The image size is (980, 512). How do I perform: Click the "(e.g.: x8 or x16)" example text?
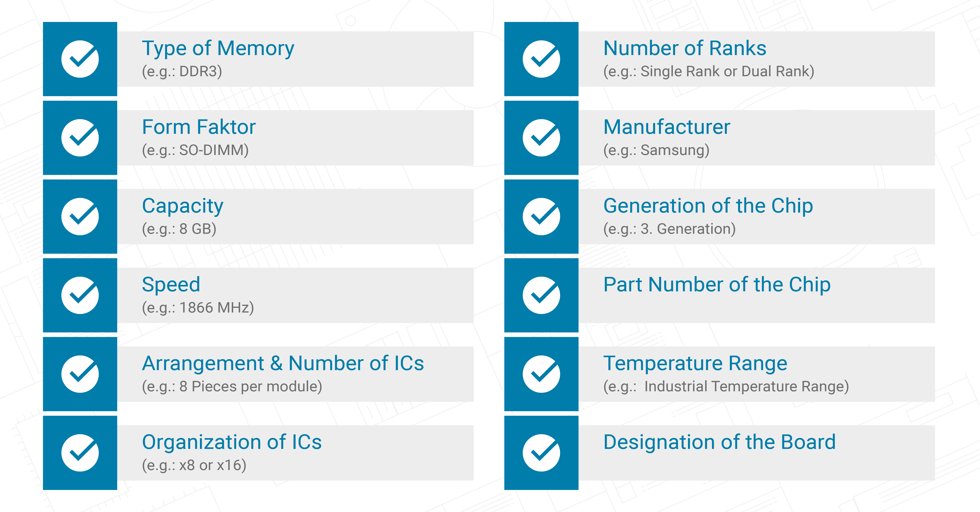pos(194,465)
